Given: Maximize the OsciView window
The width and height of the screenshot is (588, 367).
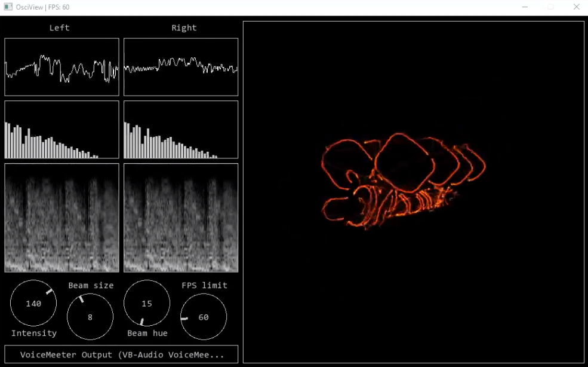Looking at the screenshot, I should coord(550,7).
